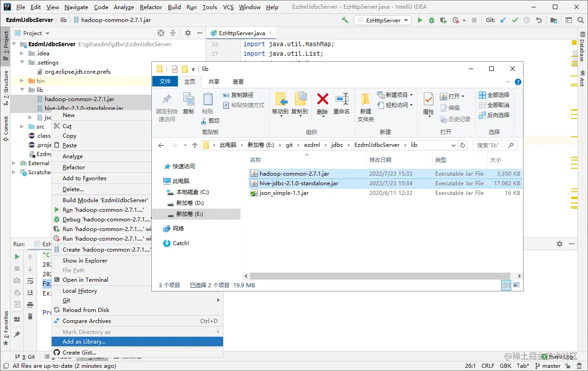Screen dimensions: 588x371
Task: Open the 9: Git tool window button
Action: [x=25, y=356]
